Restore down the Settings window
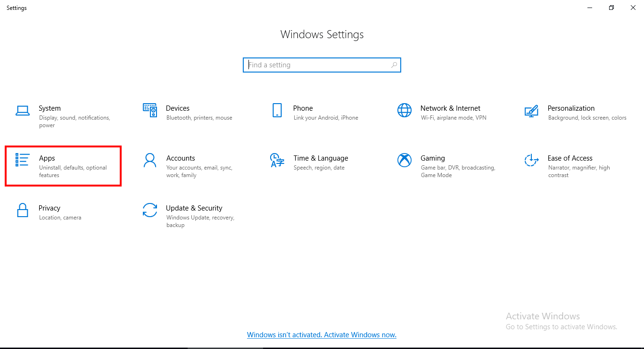This screenshot has width=644, height=349. (x=611, y=8)
